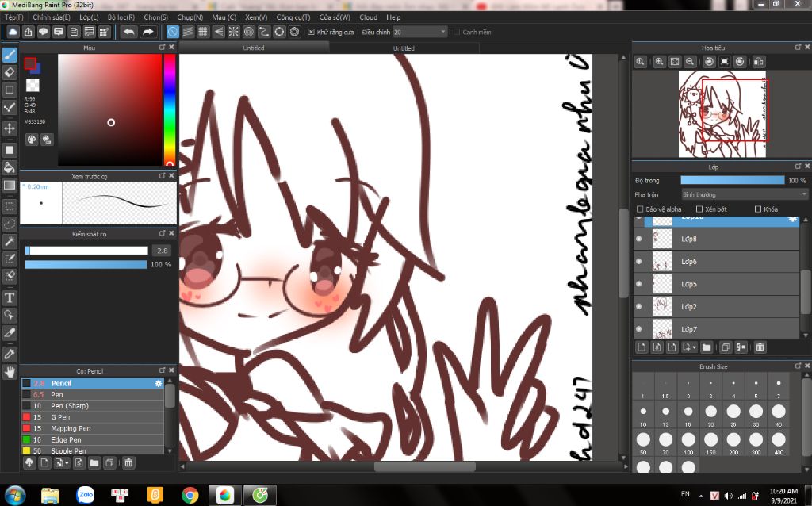
Task: Create new layer folder icon
Action: pyautogui.click(x=707, y=347)
